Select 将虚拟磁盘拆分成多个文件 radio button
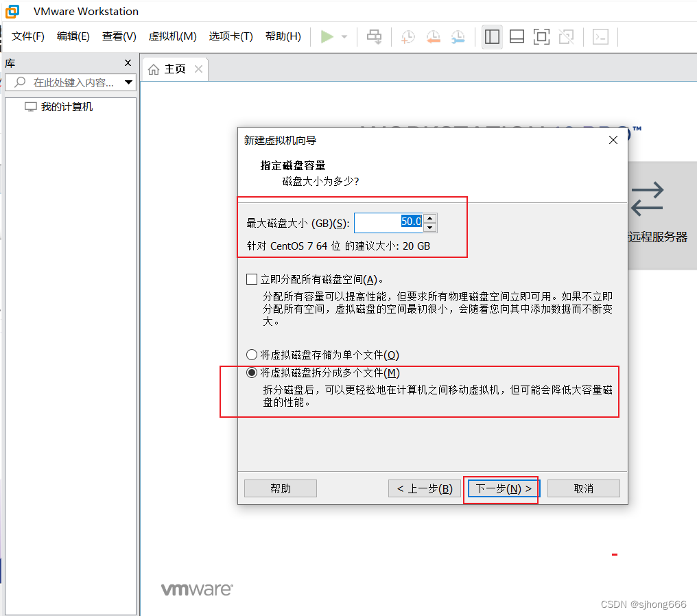This screenshot has width=697, height=616. point(252,372)
